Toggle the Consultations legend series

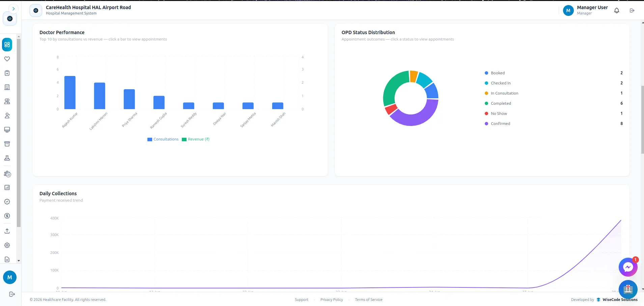coord(163,139)
